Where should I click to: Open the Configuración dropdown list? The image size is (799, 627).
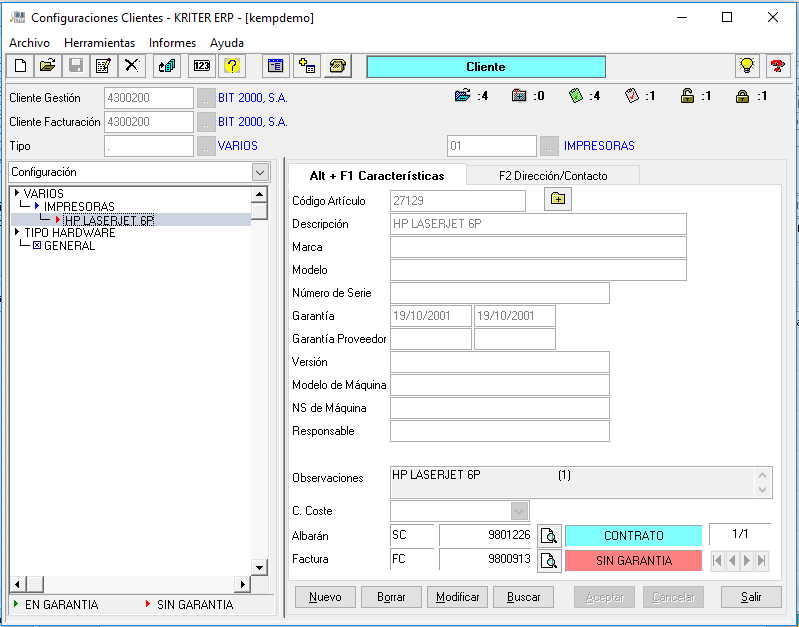click(x=260, y=172)
